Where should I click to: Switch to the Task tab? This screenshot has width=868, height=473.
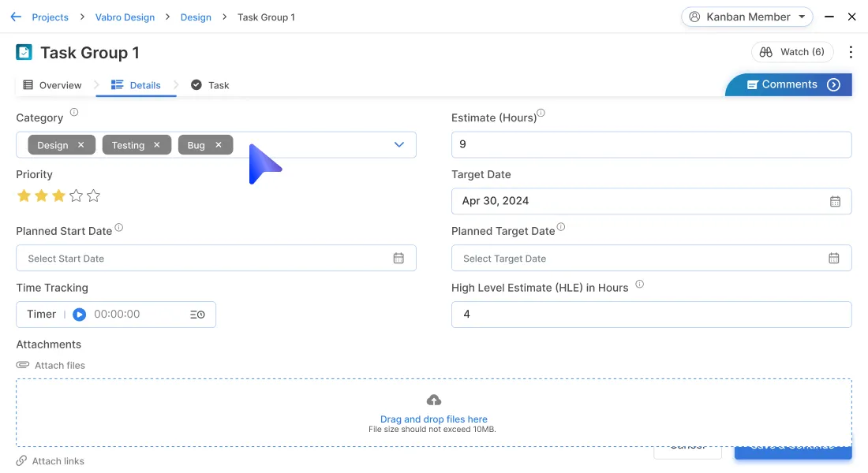click(x=211, y=85)
